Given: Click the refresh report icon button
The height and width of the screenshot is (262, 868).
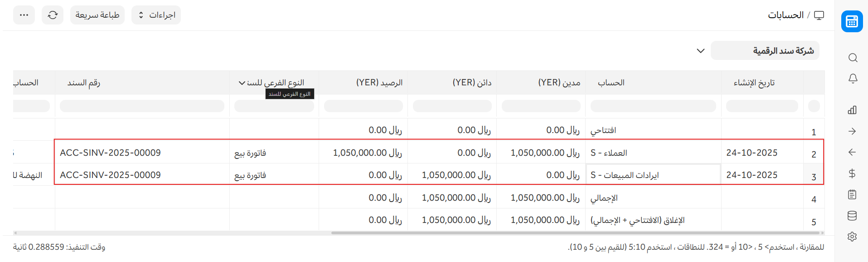Looking at the screenshot, I should [x=53, y=15].
